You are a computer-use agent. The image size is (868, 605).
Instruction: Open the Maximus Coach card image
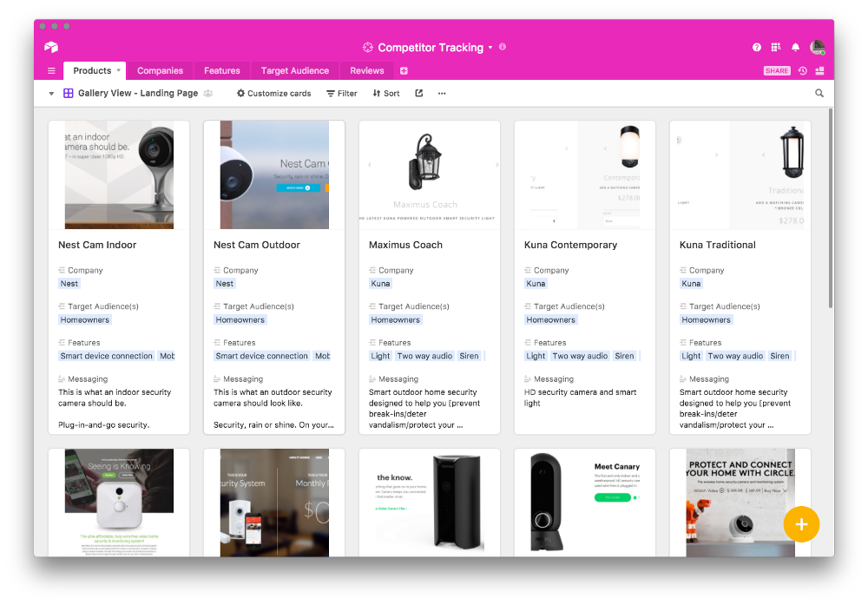[x=430, y=175]
